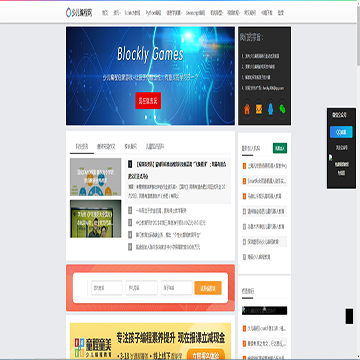
Task: Expand the dropdown item between Python and JavaScript
Action: coord(174,13)
